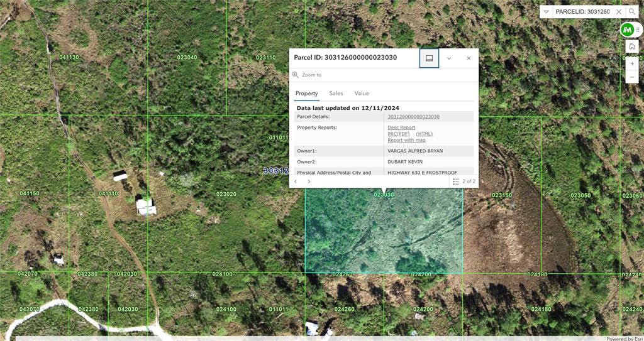Zoom in on the map
Image resolution: width=644 pixels, height=341 pixels.
pos(632,63)
